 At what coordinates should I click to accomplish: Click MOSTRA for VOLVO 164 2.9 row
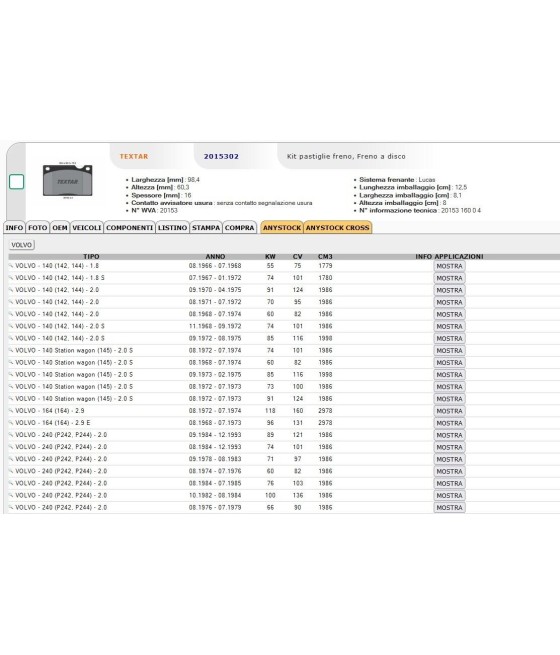pos(449,411)
